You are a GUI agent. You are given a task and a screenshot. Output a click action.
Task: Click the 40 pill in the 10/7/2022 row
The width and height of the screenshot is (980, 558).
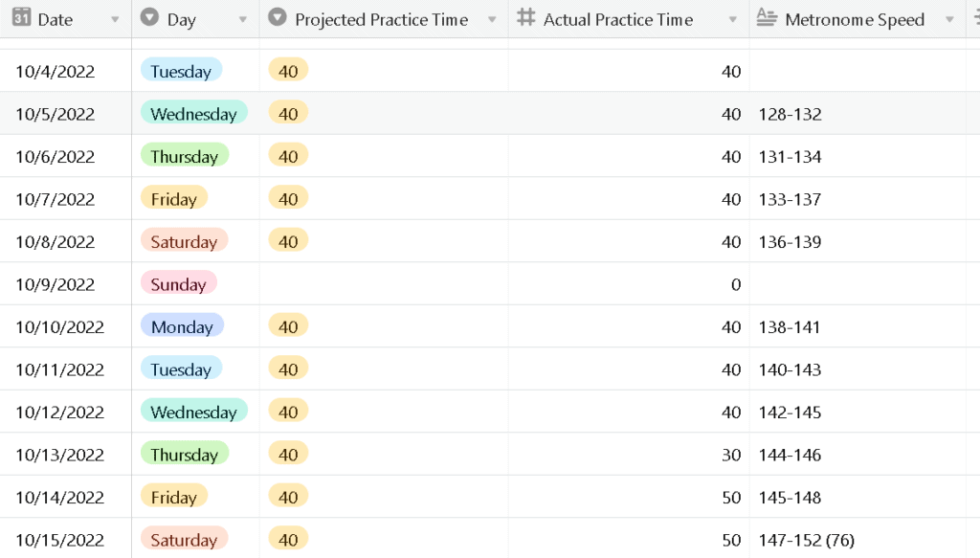(x=288, y=199)
